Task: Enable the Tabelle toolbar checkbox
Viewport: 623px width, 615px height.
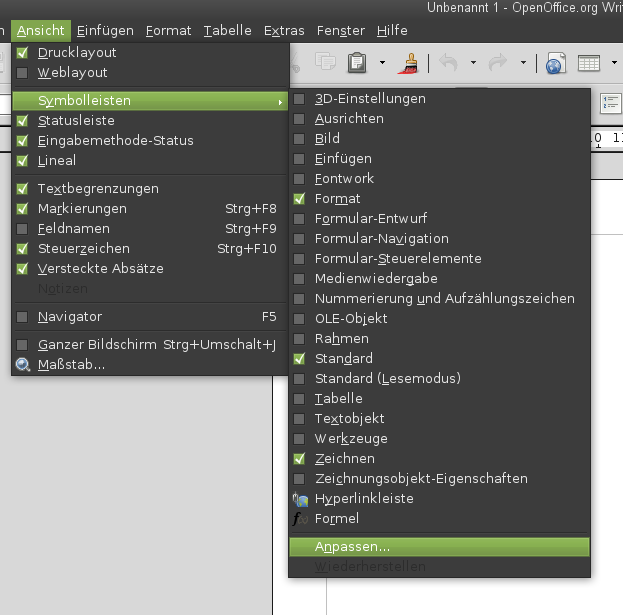Action: (299, 398)
